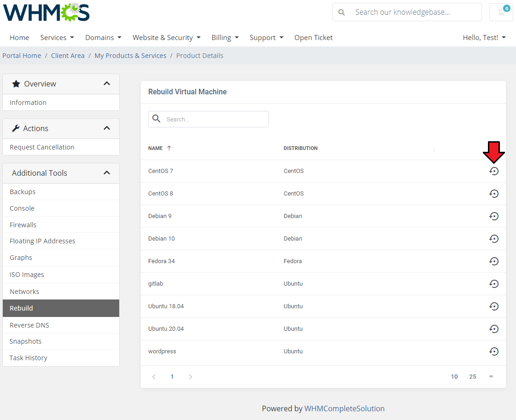Click the rebuild icon for wordpress

pyautogui.click(x=493, y=351)
